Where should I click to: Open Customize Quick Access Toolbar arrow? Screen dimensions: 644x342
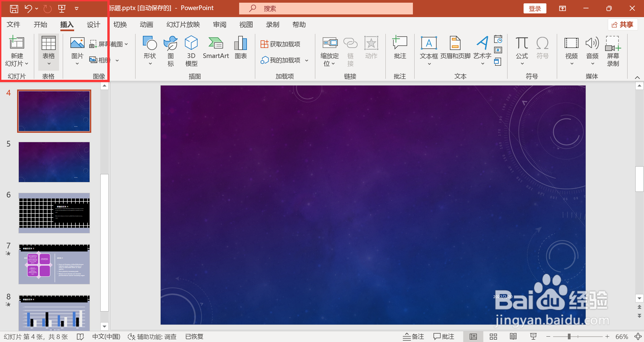[76, 9]
